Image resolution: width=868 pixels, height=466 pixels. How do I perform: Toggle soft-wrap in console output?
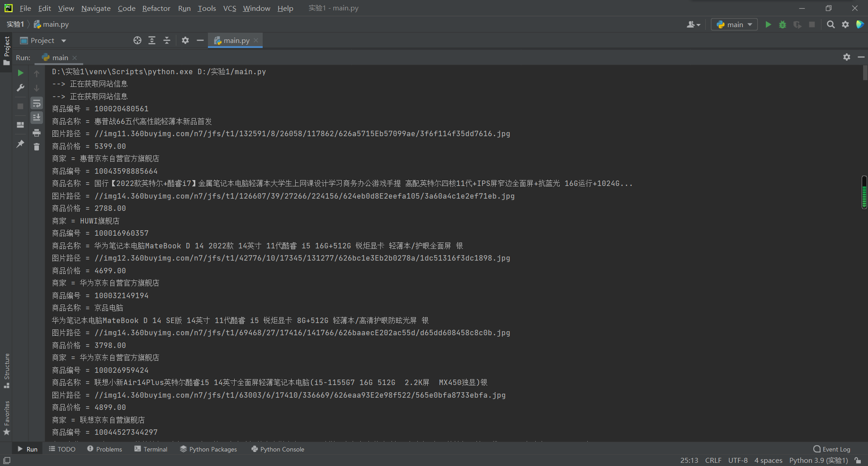(x=37, y=104)
